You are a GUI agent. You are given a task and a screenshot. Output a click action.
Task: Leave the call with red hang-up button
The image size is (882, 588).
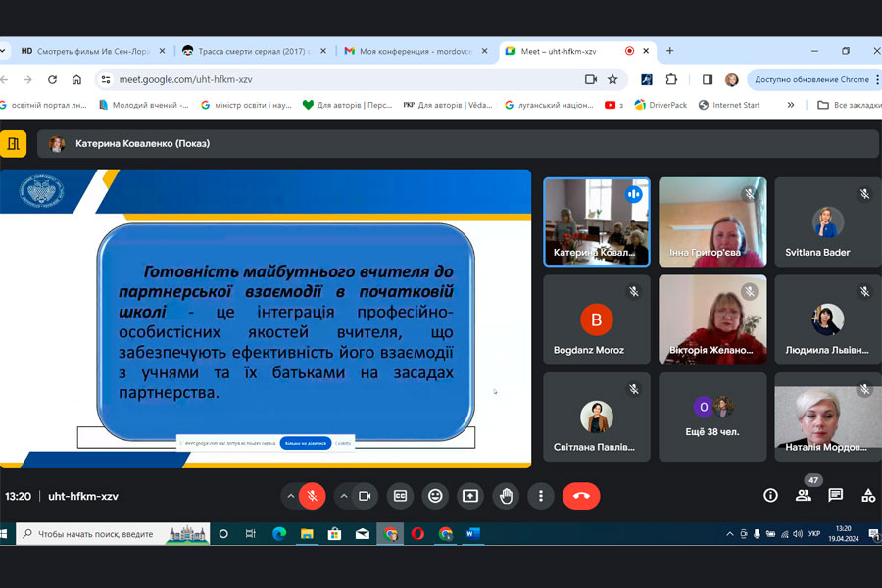click(581, 496)
